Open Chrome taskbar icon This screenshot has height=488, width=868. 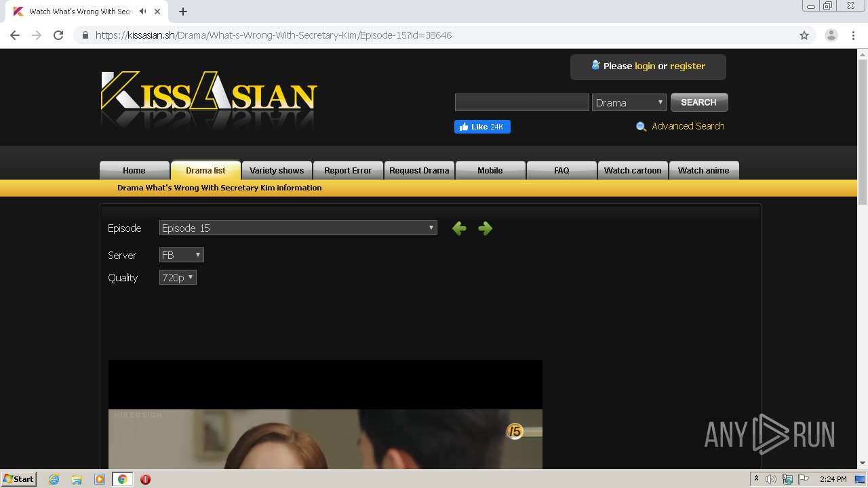coord(123,479)
